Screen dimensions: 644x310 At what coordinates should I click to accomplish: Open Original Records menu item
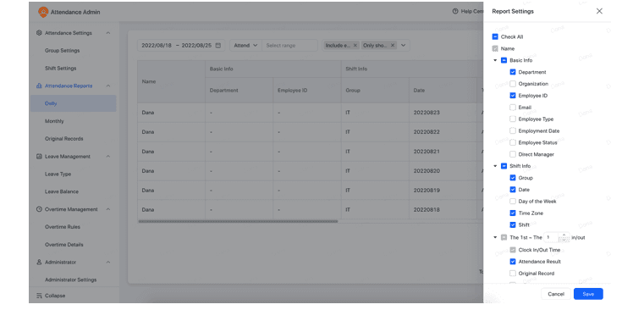coord(63,139)
